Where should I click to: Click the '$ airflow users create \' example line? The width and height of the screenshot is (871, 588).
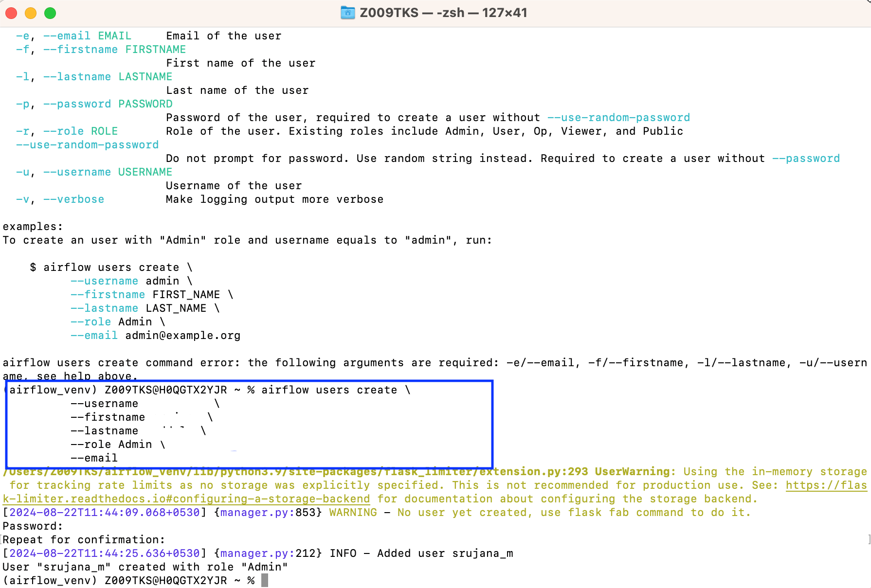111,267
